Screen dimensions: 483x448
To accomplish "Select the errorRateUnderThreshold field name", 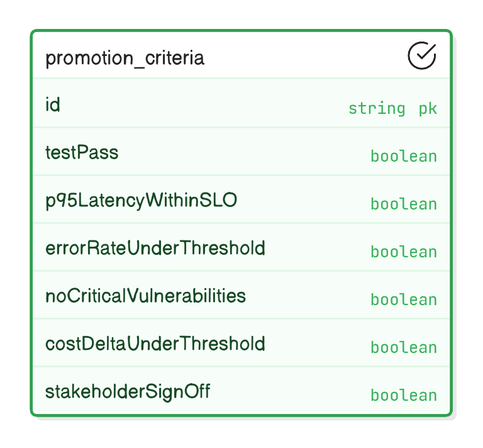I will click(x=155, y=248).
